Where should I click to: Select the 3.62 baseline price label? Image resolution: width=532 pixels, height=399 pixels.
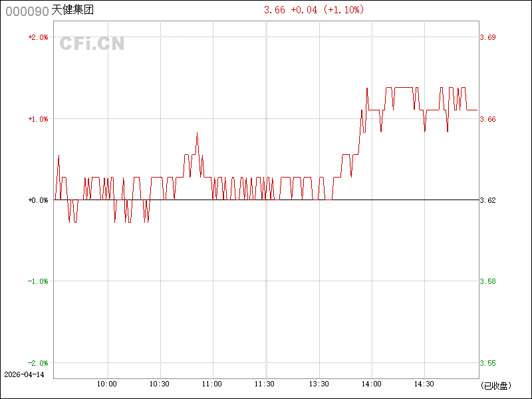pyautogui.click(x=488, y=200)
